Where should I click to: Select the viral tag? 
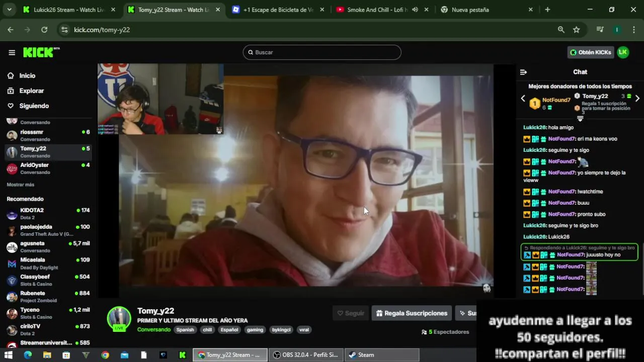pyautogui.click(x=304, y=330)
